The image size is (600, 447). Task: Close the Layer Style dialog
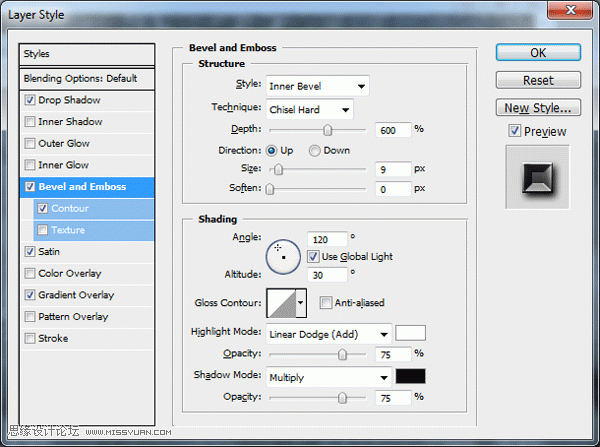tap(570, 9)
